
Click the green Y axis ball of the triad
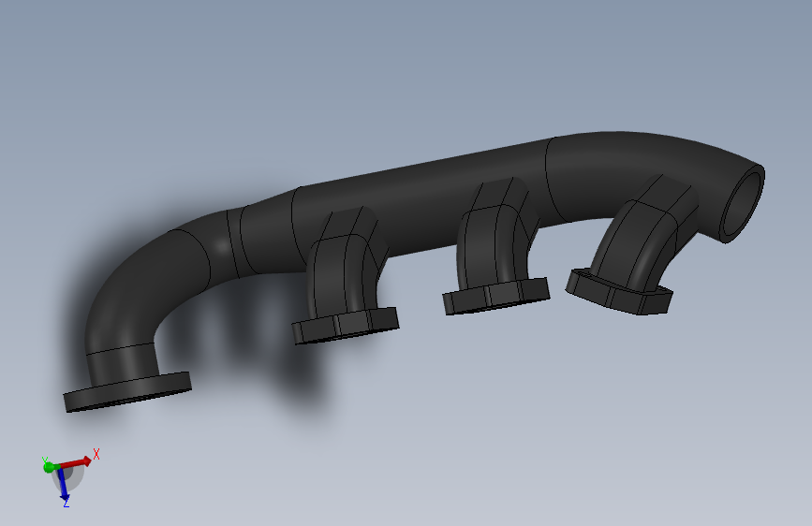(50, 467)
